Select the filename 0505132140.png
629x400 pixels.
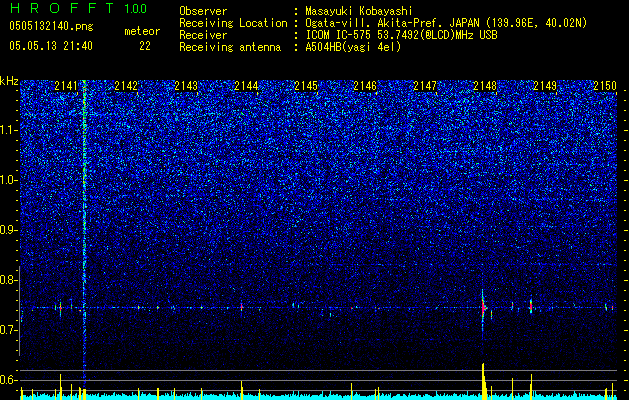coord(51,26)
